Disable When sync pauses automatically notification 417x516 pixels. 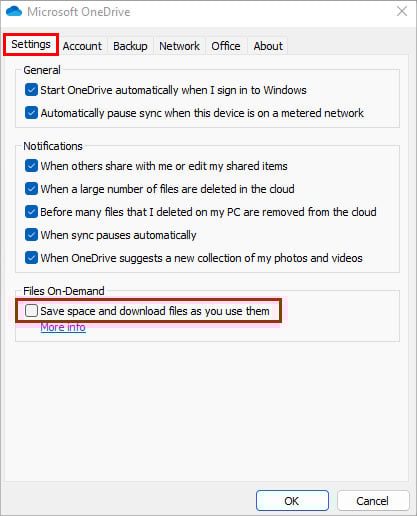[31, 235]
